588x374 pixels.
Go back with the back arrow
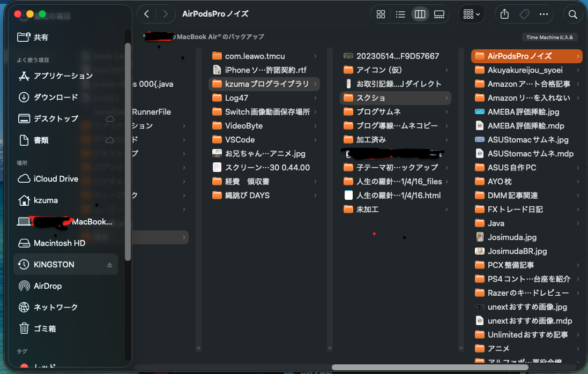click(147, 14)
